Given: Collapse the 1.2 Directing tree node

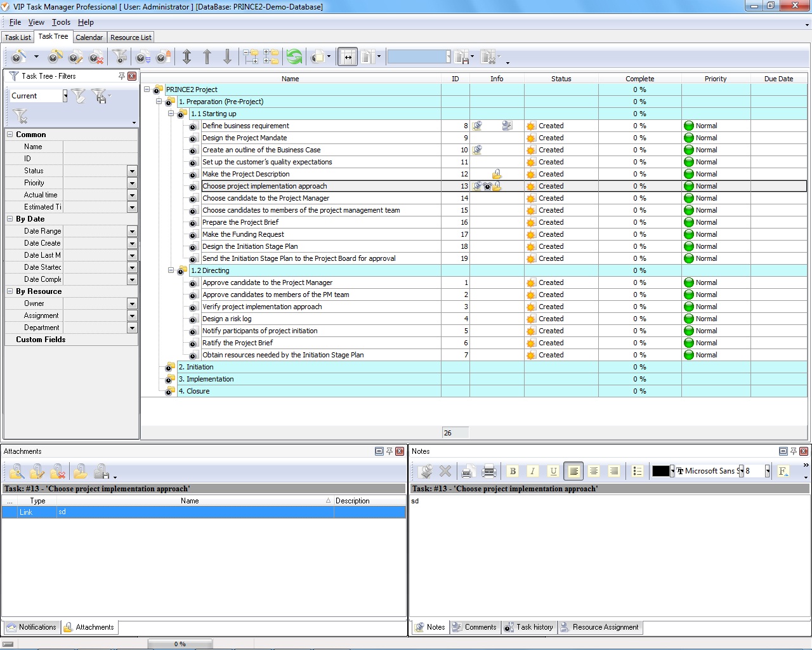Looking at the screenshot, I should 171,270.
